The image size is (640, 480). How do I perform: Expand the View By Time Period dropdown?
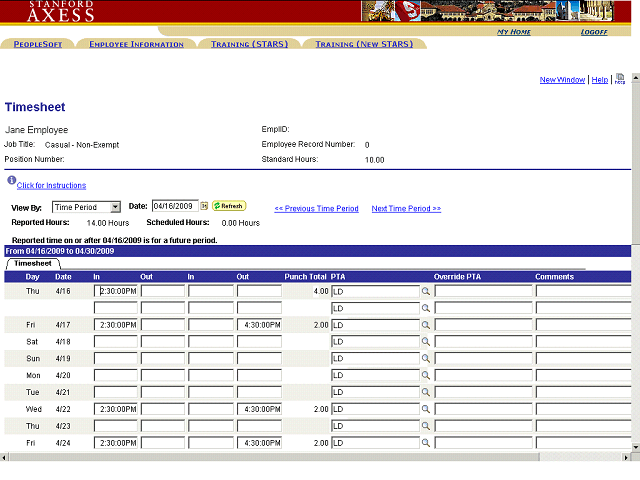[x=115, y=207]
